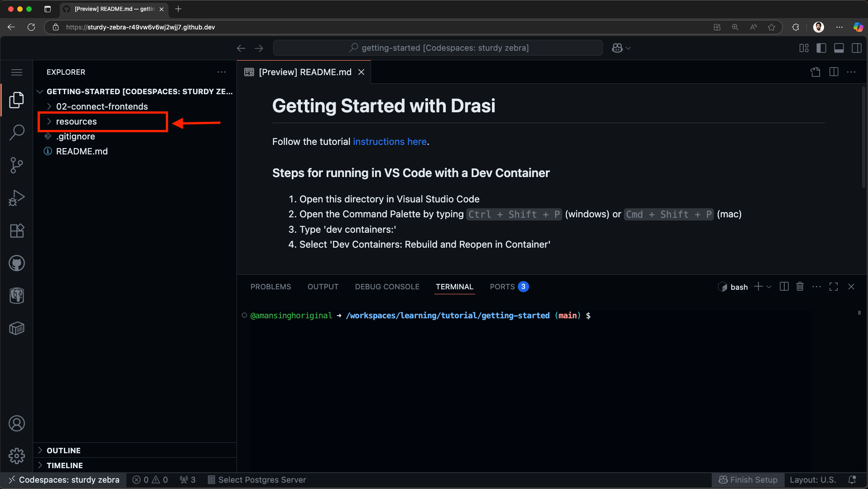
Task: Click the README preview vertical scrollbar
Action: point(863,136)
